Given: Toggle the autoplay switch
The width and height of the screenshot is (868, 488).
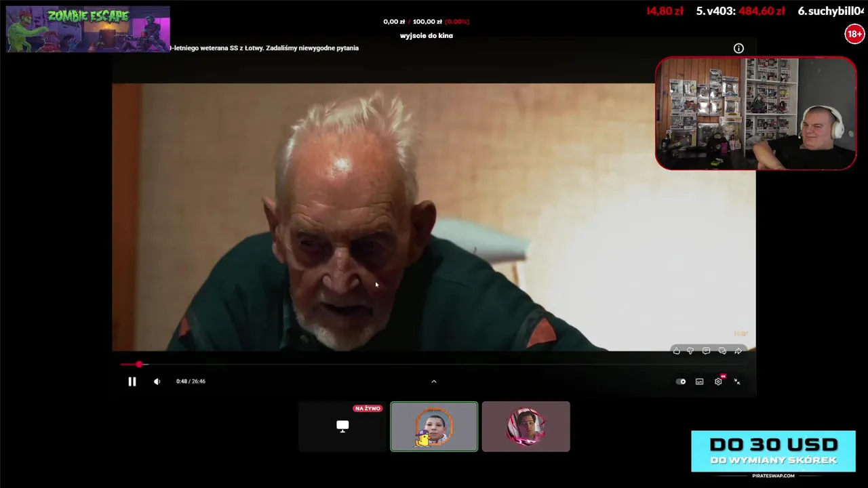Looking at the screenshot, I should pyautogui.click(x=681, y=382).
